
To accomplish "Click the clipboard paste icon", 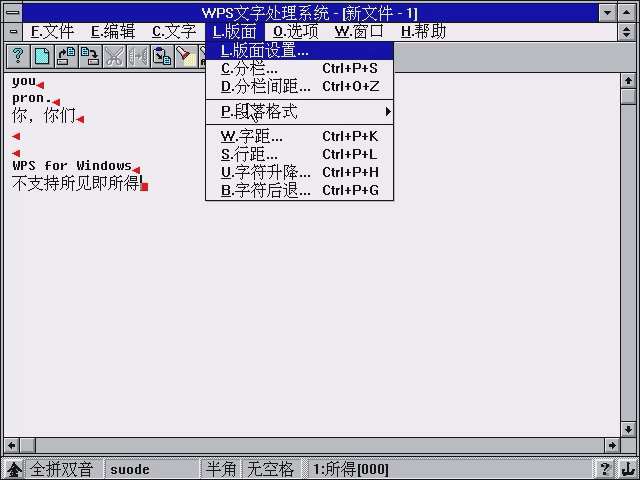I will click(x=162, y=56).
